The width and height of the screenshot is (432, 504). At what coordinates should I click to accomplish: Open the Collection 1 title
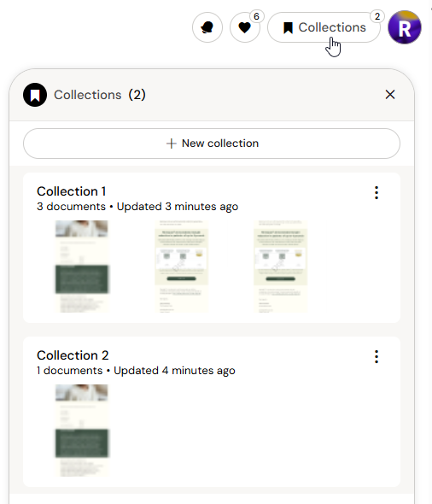click(72, 191)
